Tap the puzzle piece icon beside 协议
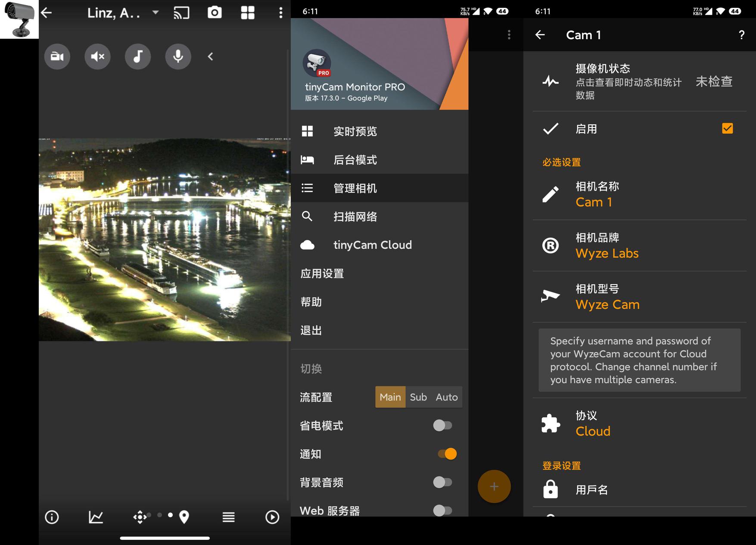Viewport: 756px width, 545px height. coord(551,423)
